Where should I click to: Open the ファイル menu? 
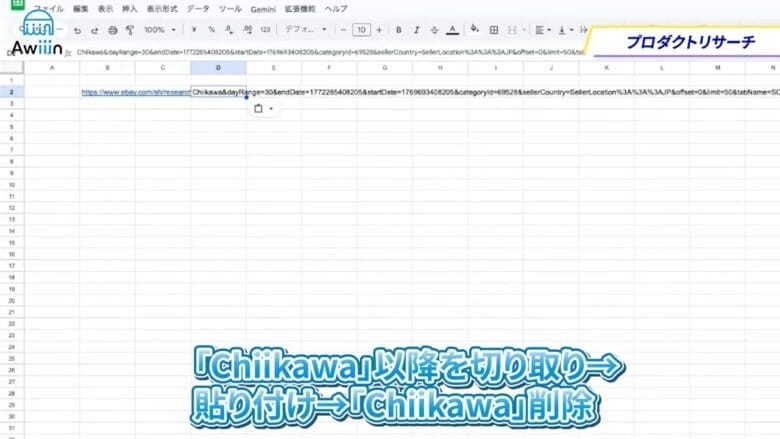click(49, 9)
